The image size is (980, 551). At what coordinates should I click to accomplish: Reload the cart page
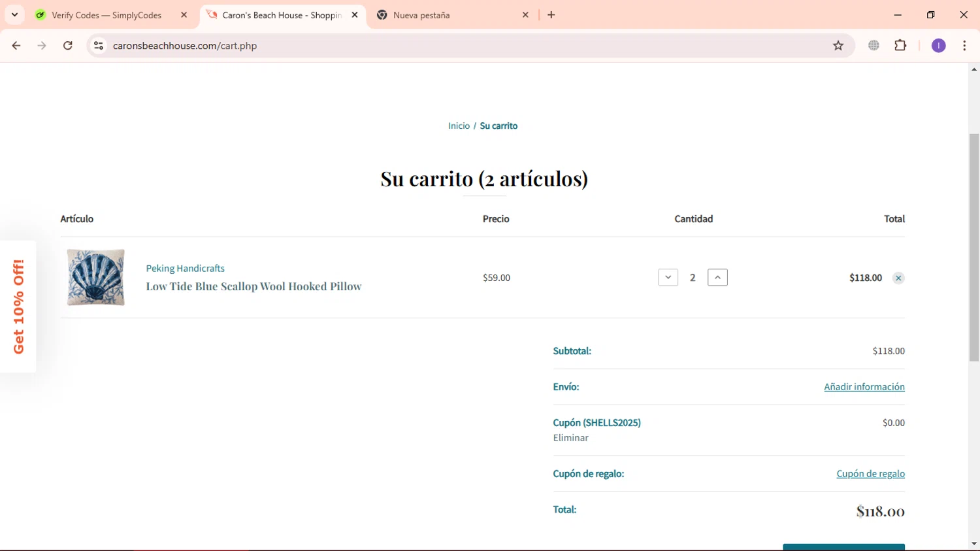point(68,46)
